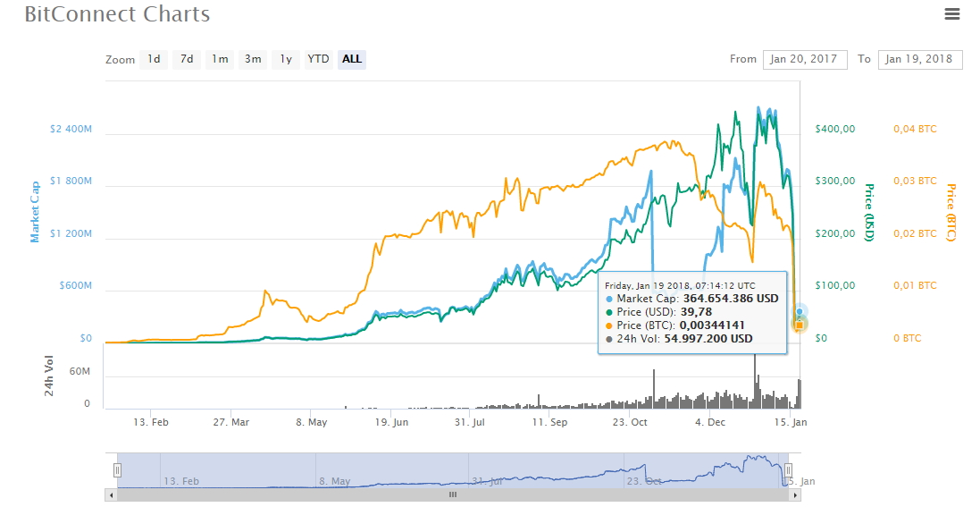Click the navigator scrollbar left arrow
This screenshot has width=980, height=507.
click(x=111, y=495)
